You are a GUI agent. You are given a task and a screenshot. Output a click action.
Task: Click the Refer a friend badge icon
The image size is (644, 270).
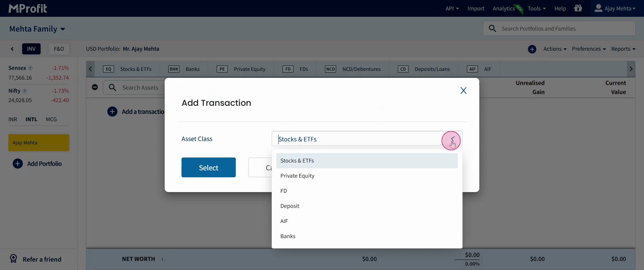click(13, 259)
